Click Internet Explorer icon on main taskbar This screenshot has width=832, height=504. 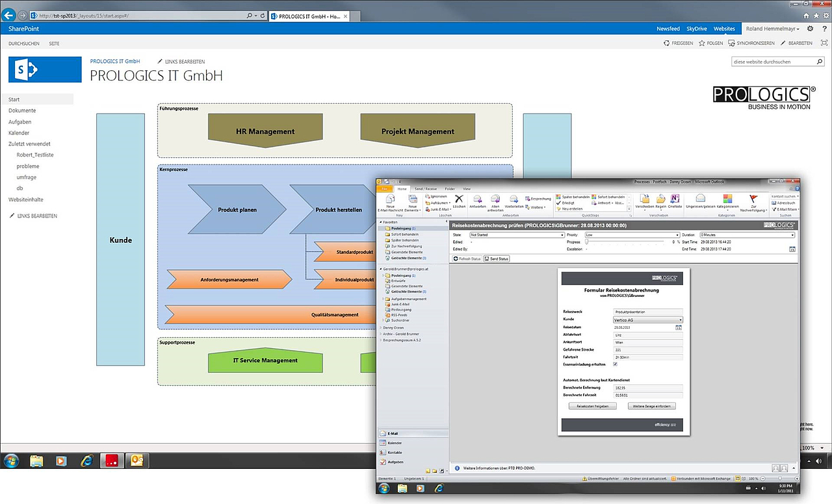pyautogui.click(x=86, y=460)
